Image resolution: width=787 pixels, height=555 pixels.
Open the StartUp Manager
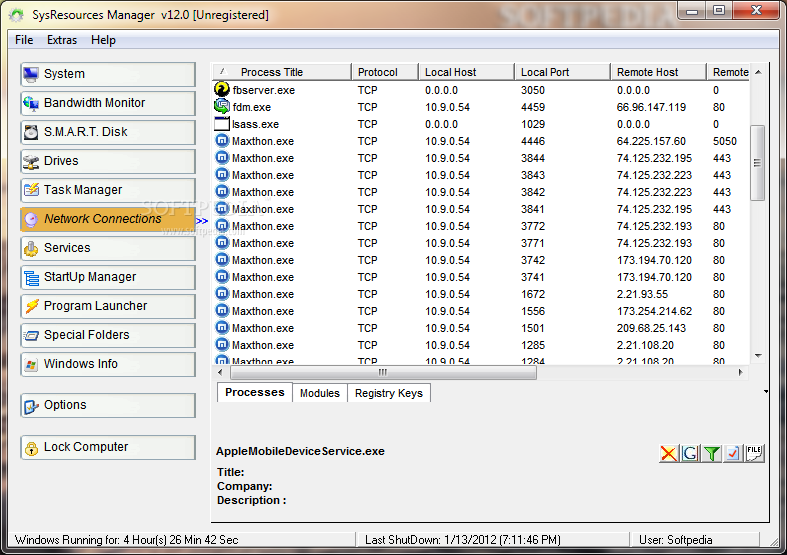108,278
